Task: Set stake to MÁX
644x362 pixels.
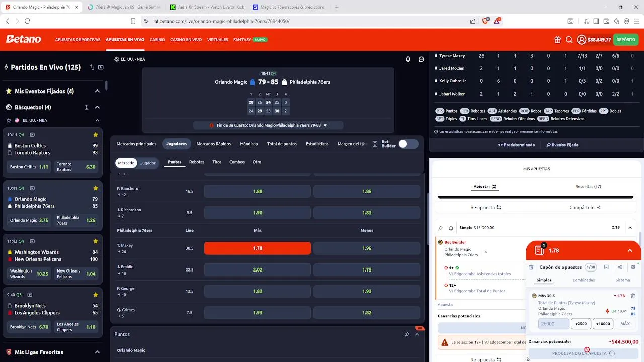Action: tap(625, 324)
